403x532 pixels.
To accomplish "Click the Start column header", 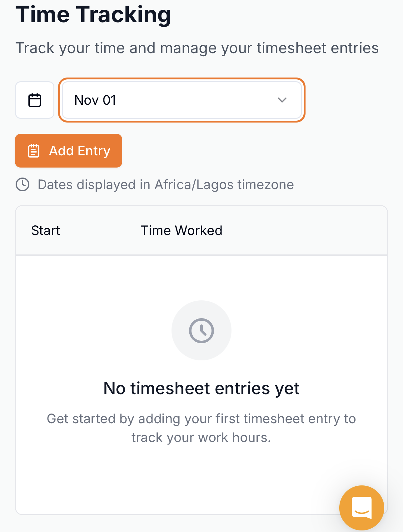I will pos(46,231).
